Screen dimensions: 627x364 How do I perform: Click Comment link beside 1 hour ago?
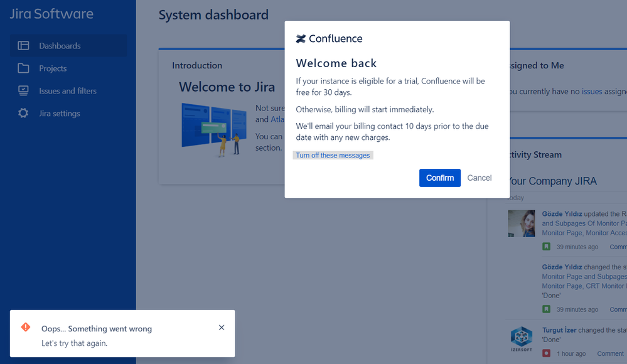pos(610,353)
